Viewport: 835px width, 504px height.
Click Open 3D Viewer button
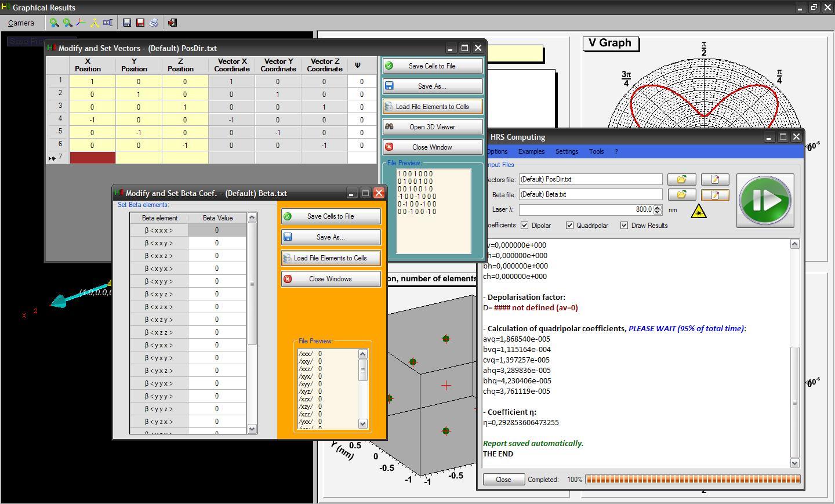tap(432, 127)
